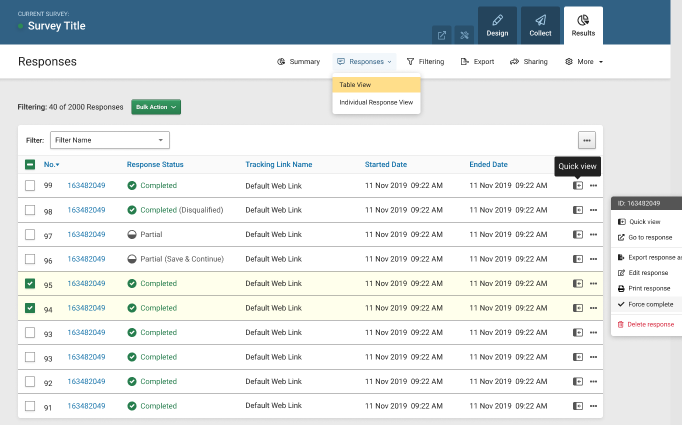Open quick view for response row 99
The height and width of the screenshot is (425, 682).
577,185
